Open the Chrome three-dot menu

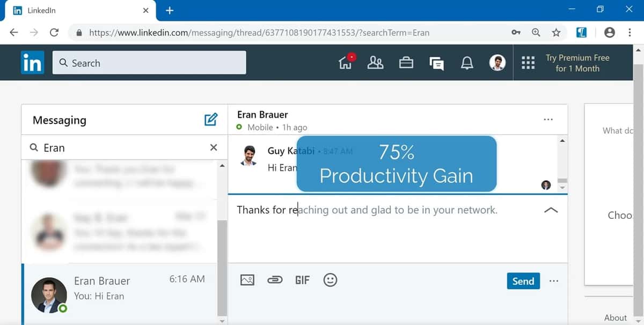pyautogui.click(x=630, y=32)
